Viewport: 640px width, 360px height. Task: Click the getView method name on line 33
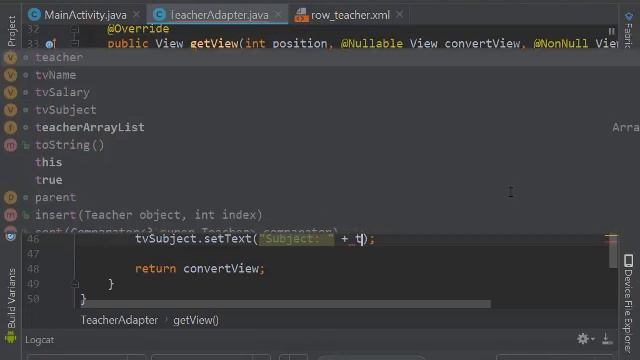(x=214, y=43)
